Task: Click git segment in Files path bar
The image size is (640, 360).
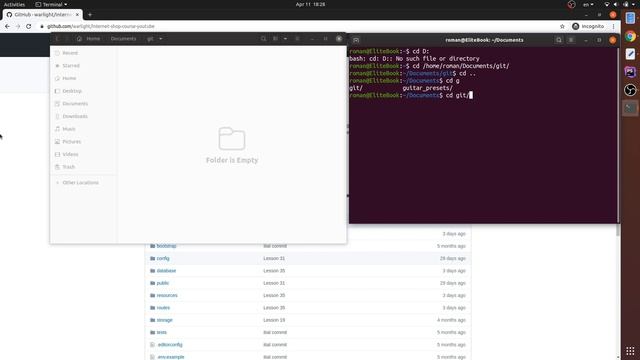Action: point(150,38)
